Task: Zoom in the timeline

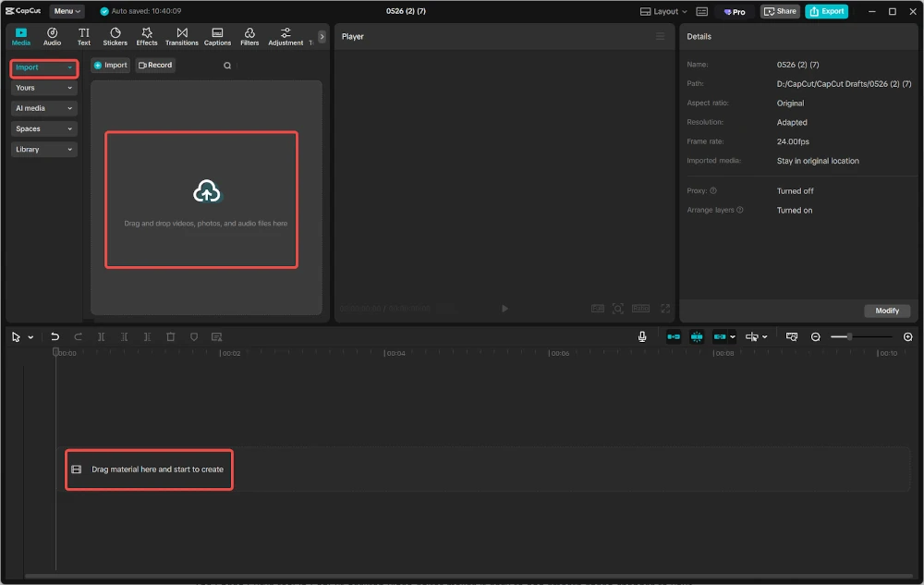Action: 908,337
